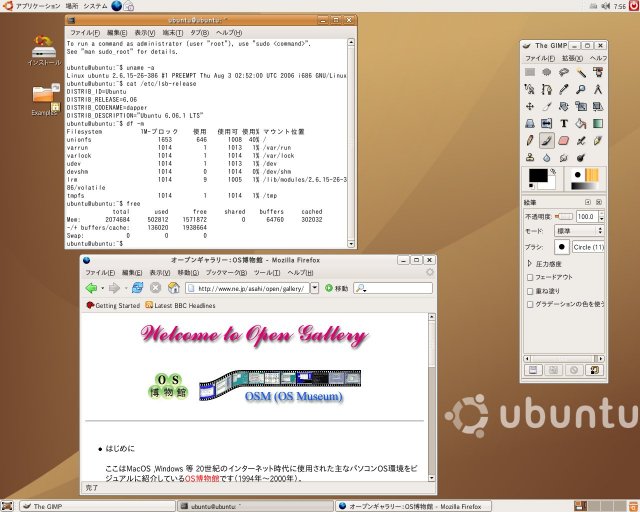Open the Firefox search engine dropdown
This screenshot has width=640, height=512.
point(360,288)
